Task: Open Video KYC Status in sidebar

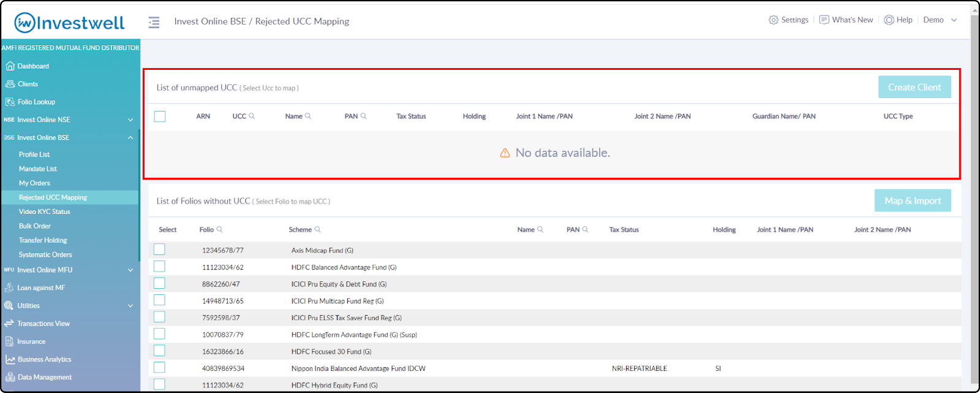Action: pos(44,212)
